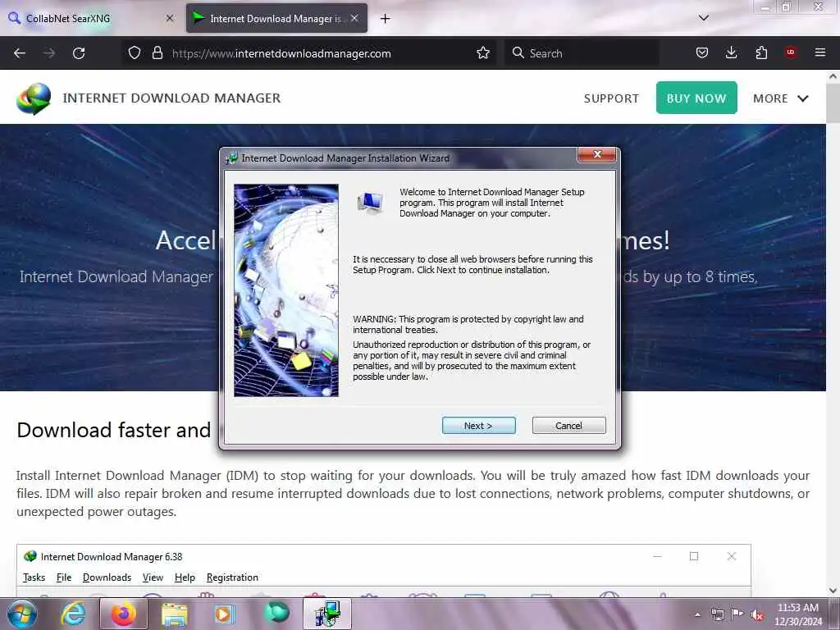The width and height of the screenshot is (840, 630).
Task: Go back to the previous page
Action: 20,53
